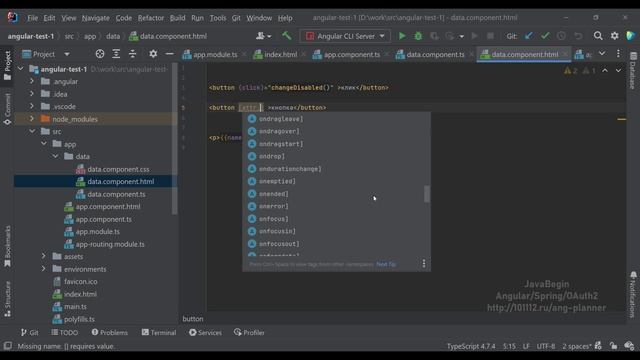Open the Services tool window
The height and width of the screenshot is (360, 640).
205,333
